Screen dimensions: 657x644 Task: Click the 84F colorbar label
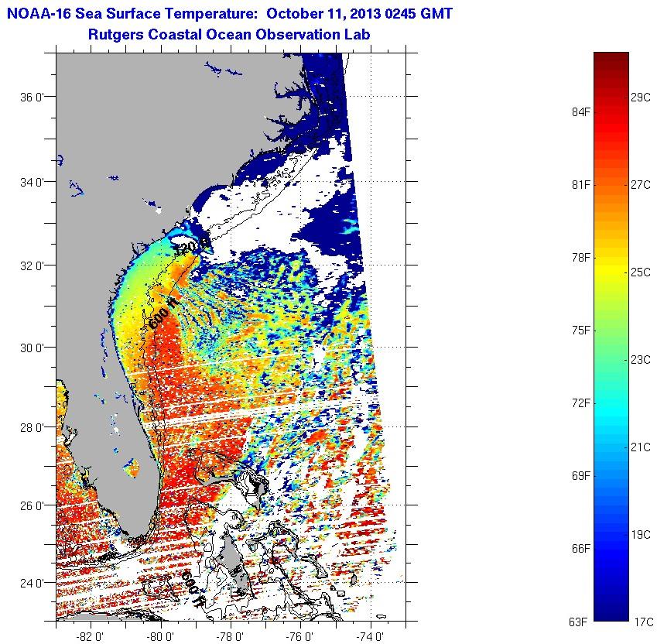coord(580,112)
